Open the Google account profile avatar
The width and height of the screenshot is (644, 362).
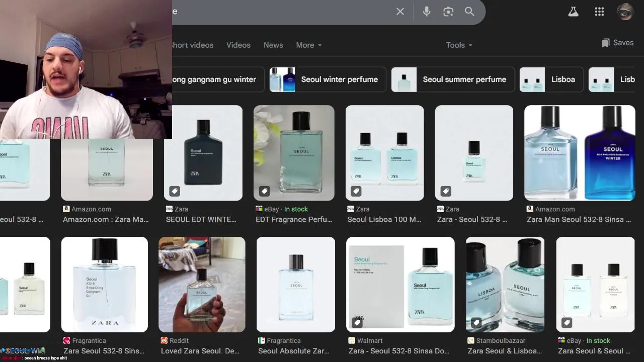[625, 12]
